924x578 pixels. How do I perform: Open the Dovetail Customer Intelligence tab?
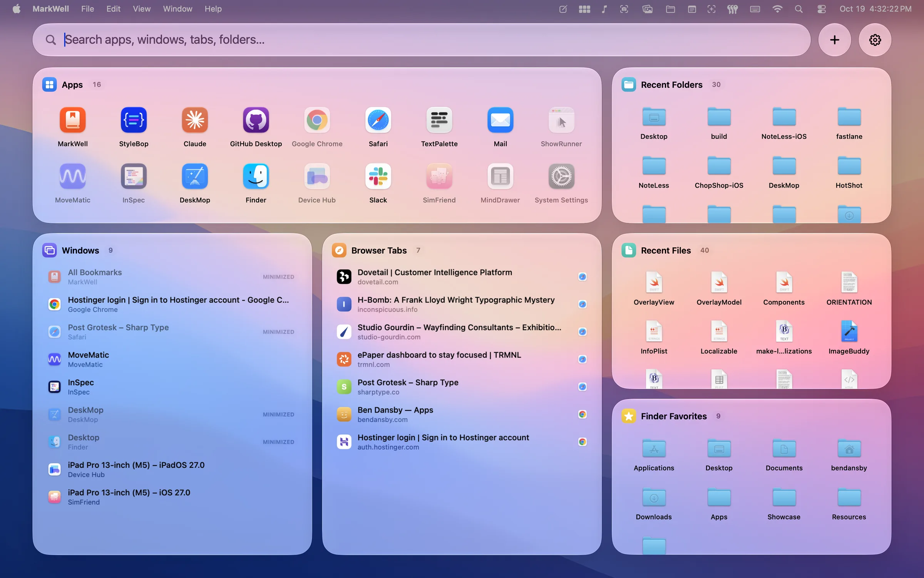pos(462,277)
